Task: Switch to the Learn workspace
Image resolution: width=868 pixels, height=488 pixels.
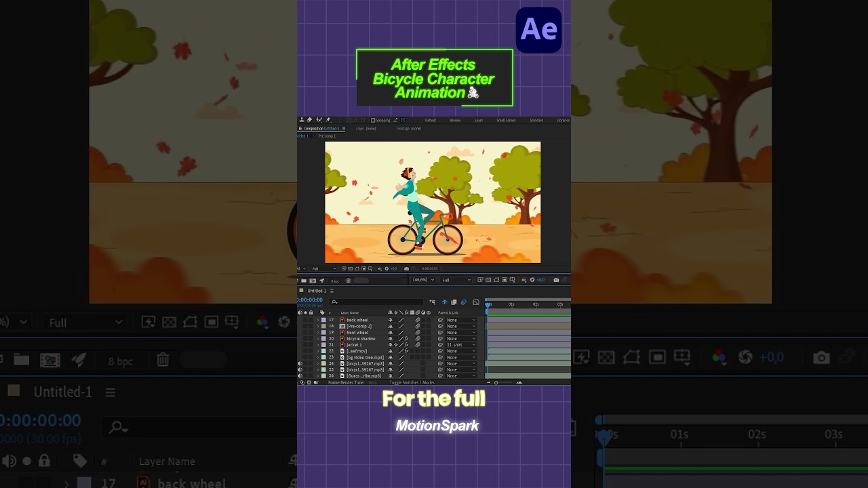Action: pyautogui.click(x=479, y=120)
